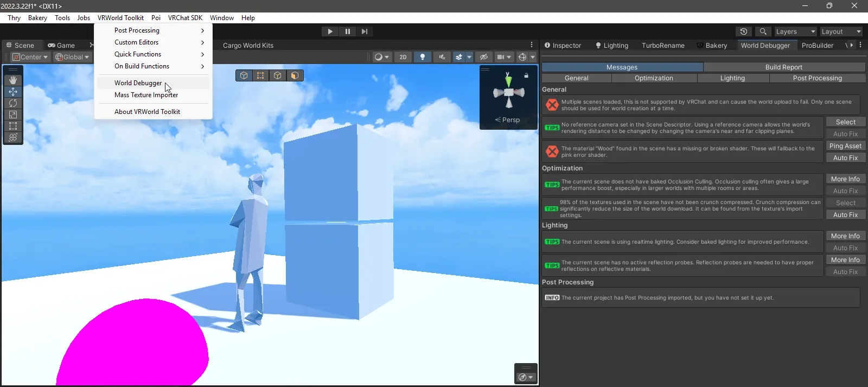Click the Step frame button
Viewport: 868px width, 387px height.
(x=365, y=31)
